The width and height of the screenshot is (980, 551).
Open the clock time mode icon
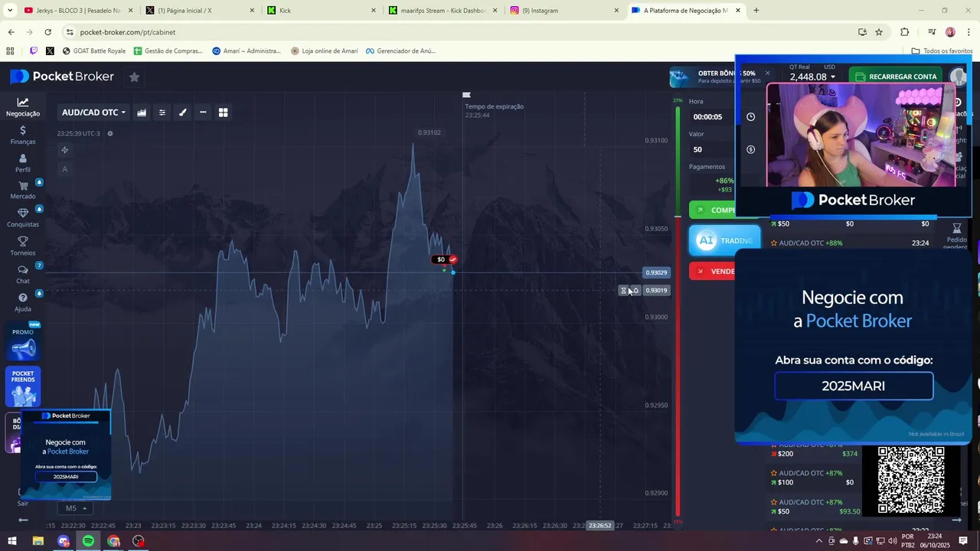(x=750, y=117)
